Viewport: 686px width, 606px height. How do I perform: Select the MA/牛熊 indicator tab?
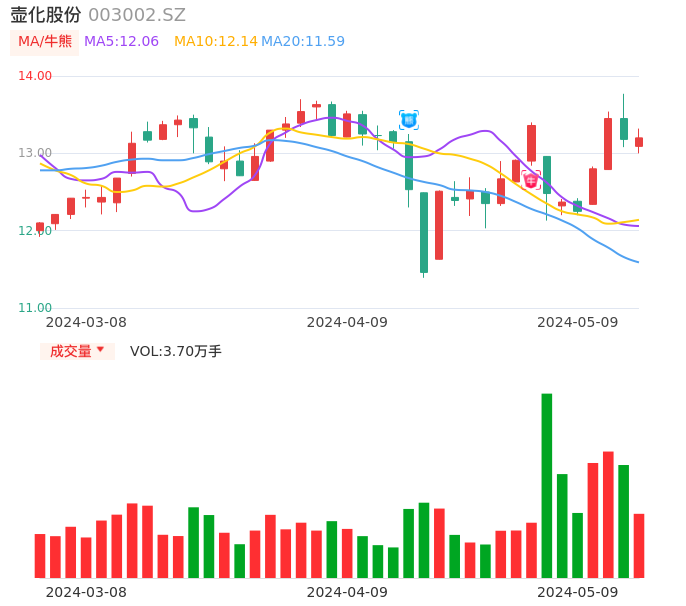(44, 42)
